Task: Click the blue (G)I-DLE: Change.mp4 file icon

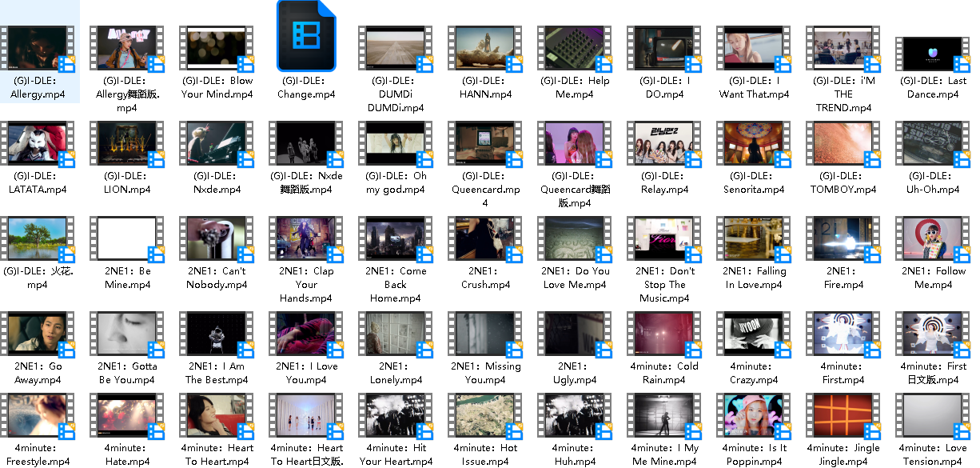Action: point(306,37)
